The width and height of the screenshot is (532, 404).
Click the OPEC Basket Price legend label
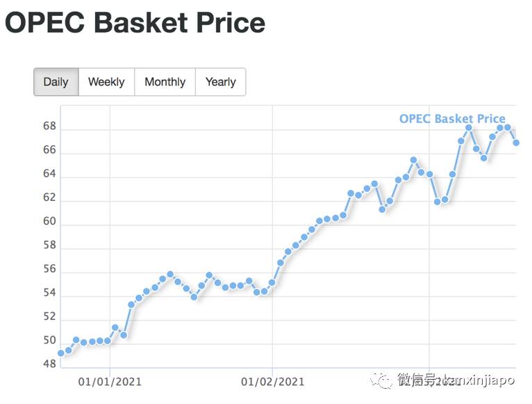coord(452,119)
